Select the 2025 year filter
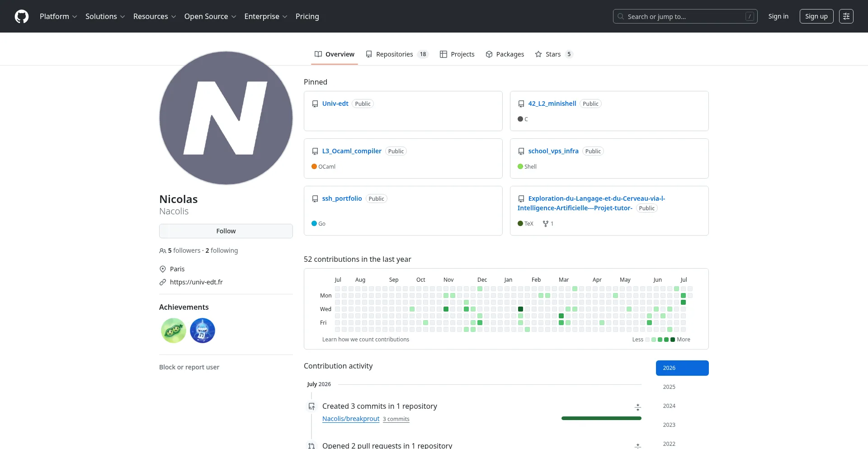The image size is (868, 449). (682, 387)
